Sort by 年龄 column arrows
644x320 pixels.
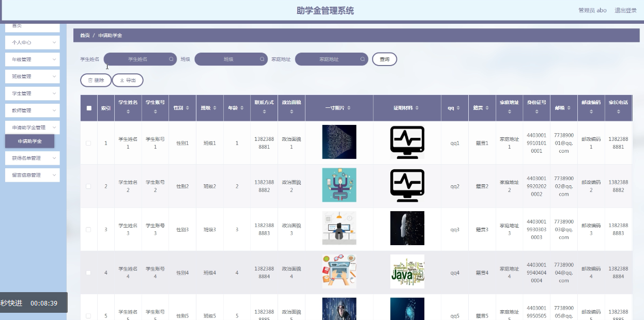[x=243, y=108]
